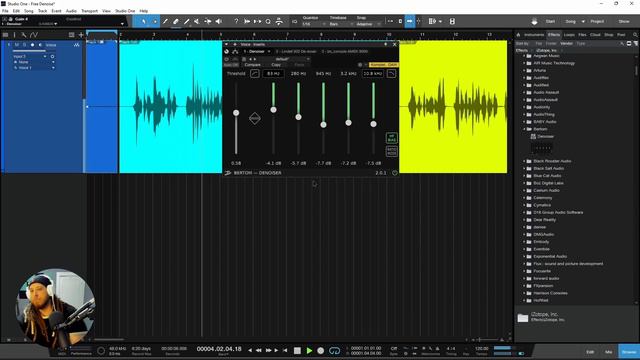The height and width of the screenshot is (360, 640).
Task: Click the diamond link icon beside Threshold slider
Action: pyautogui.click(x=255, y=118)
